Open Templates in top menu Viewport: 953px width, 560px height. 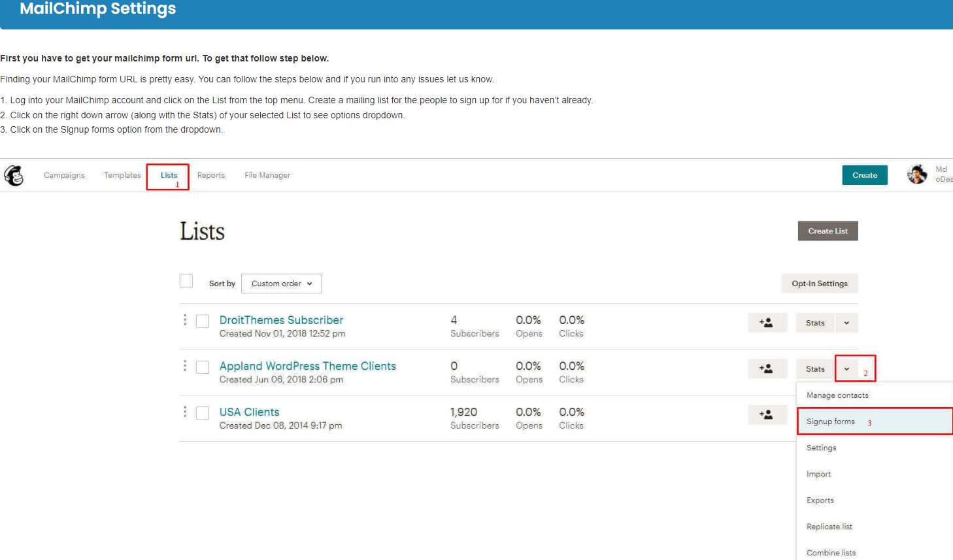point(122,175)
